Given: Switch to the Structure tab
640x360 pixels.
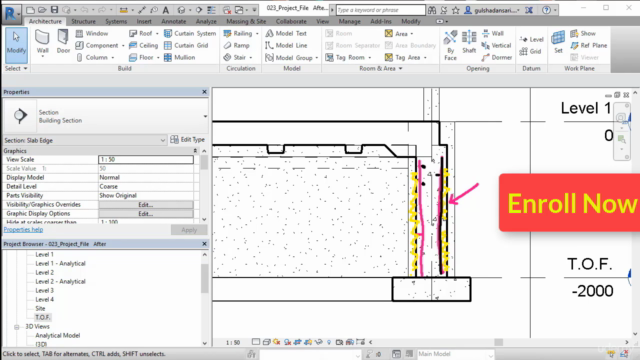Looking at the screenshot, I should click(83, 21).
